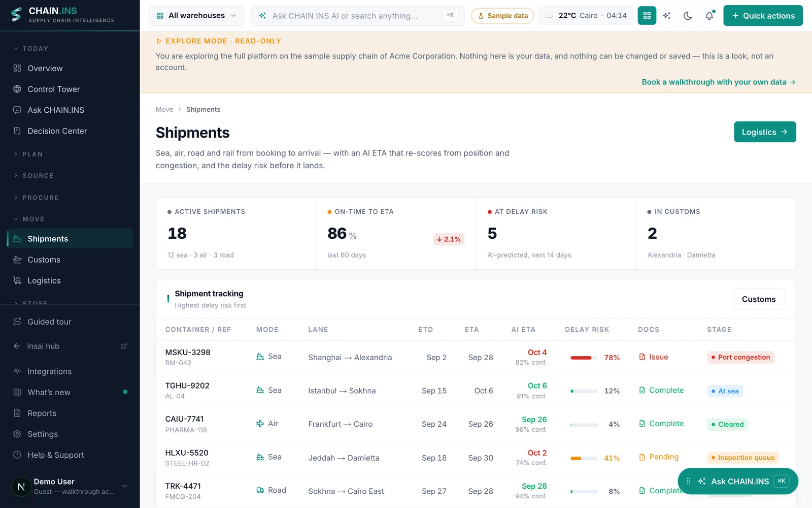
Task: Click the Quick actions button
Action: click(763, 16)
